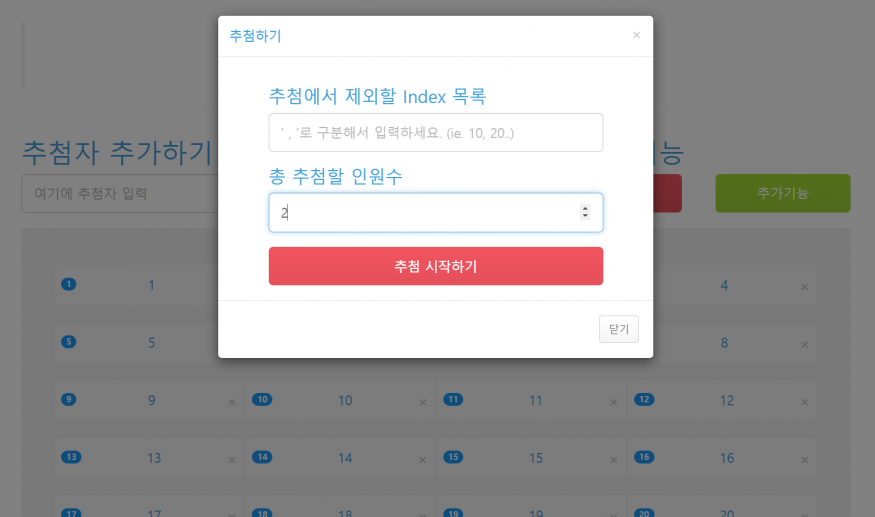This screenshot has width=875, height=517.
Task: Click the blue index badge 16
Action: point(644,457)
